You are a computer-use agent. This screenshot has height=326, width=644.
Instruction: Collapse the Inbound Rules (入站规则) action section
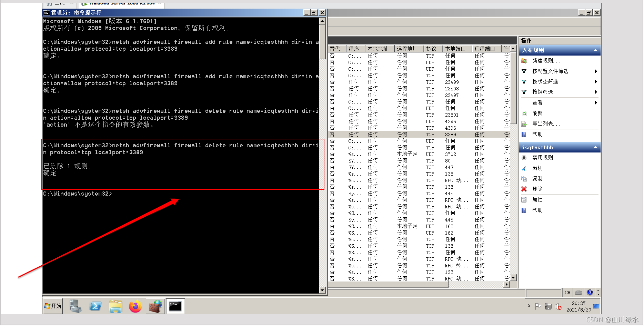(595, 50)
